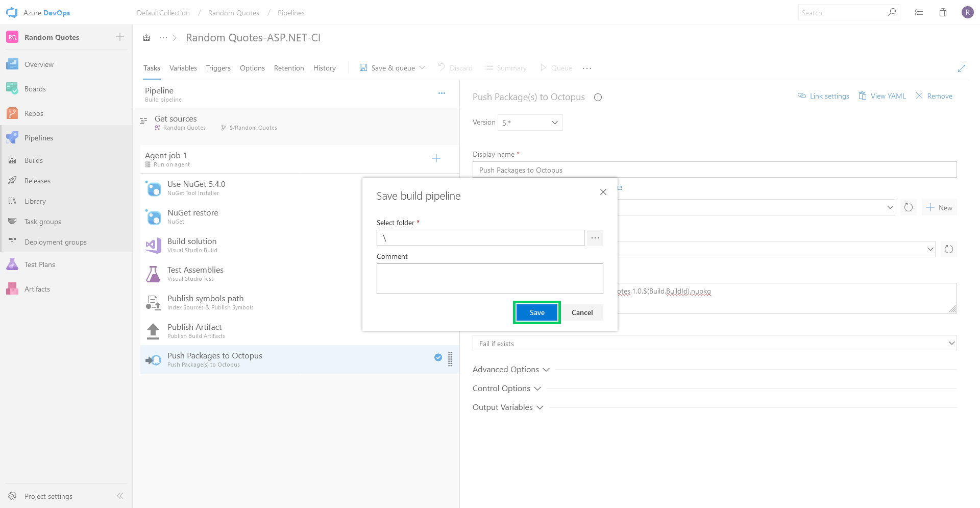Refresh the Octopus connection list

click(909, 207)
